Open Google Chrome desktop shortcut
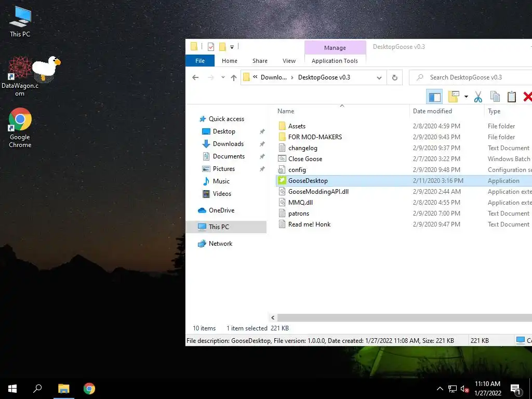Screen dimensions: 532x399 coord(20,128)
